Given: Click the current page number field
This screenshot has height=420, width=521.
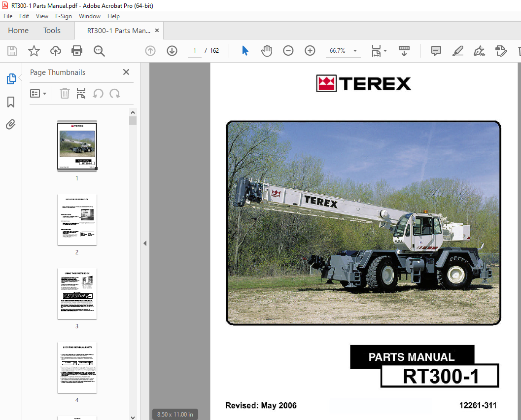Looking at the screenshot, I should tap(195, 51).
